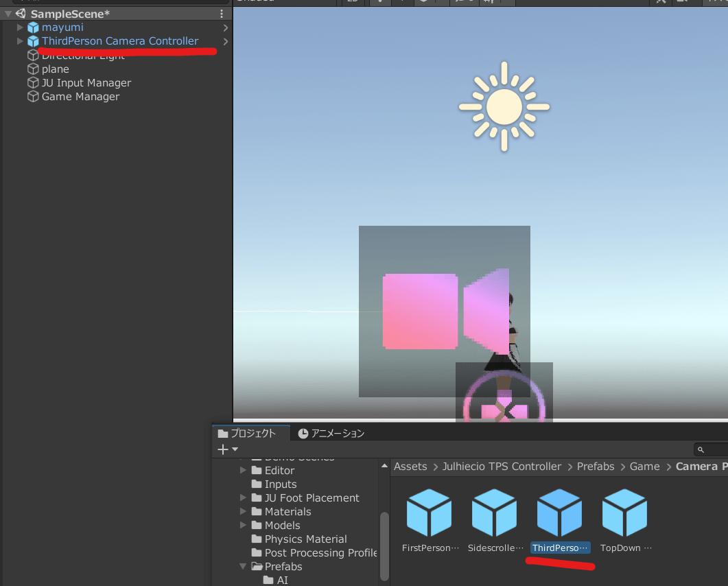This screenshot has height=586, width=728.
Task: Click ThirdPerson Camera Controller cube icon
Action: pyautogui.click(x=33, y=41)
